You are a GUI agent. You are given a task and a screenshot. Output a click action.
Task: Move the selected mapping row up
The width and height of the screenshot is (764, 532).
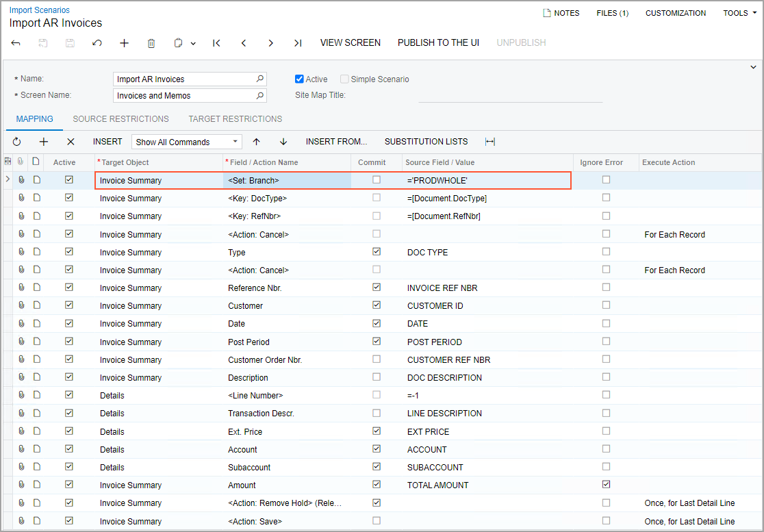coord(256,142)
